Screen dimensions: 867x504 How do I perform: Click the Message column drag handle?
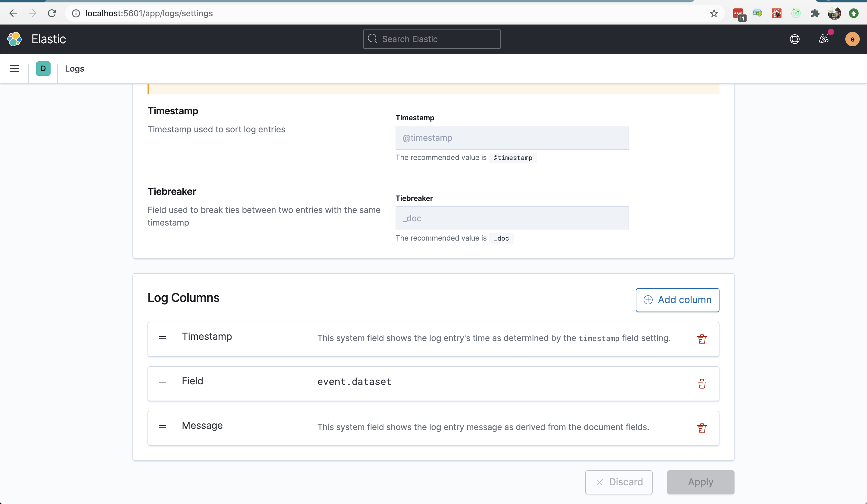click(162, 426)
